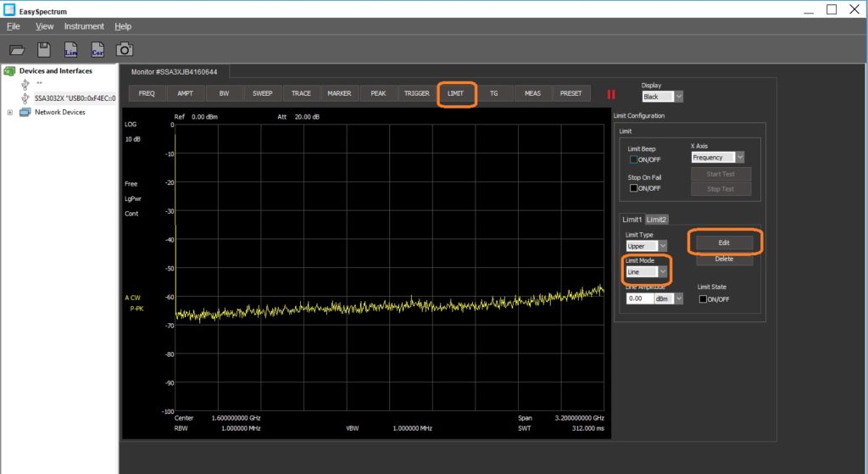868x474 pixels.
Task: Open the Instrument menu
Action: click(x=84, y=26)
